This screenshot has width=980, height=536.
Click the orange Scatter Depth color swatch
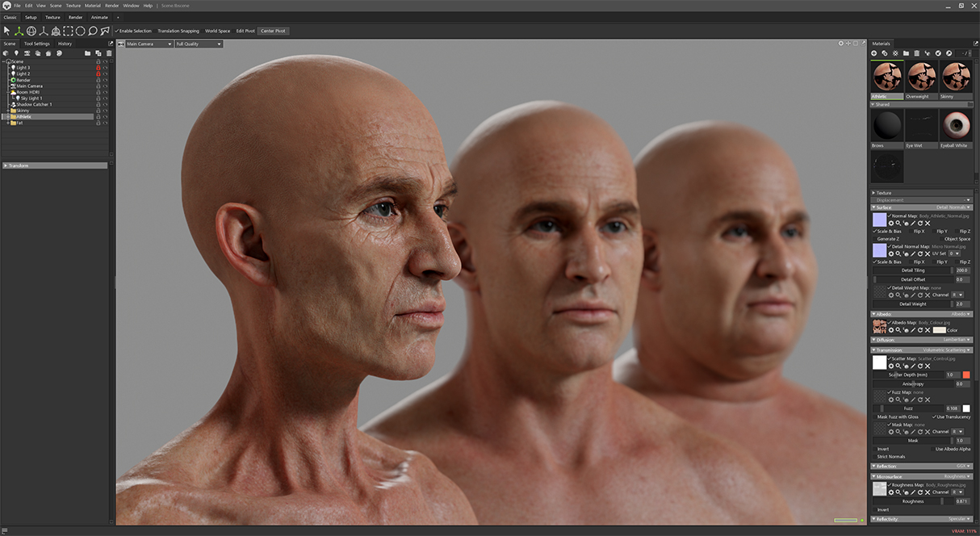click(966, 375)
